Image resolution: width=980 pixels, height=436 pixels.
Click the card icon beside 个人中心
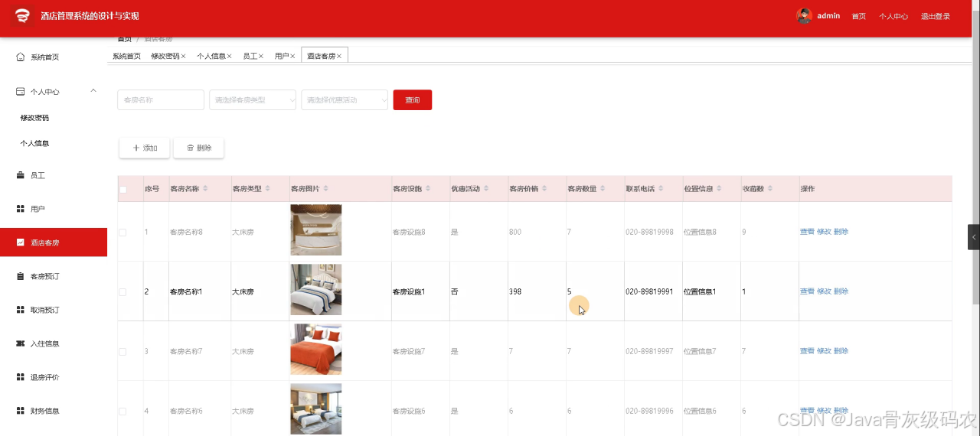21,92
